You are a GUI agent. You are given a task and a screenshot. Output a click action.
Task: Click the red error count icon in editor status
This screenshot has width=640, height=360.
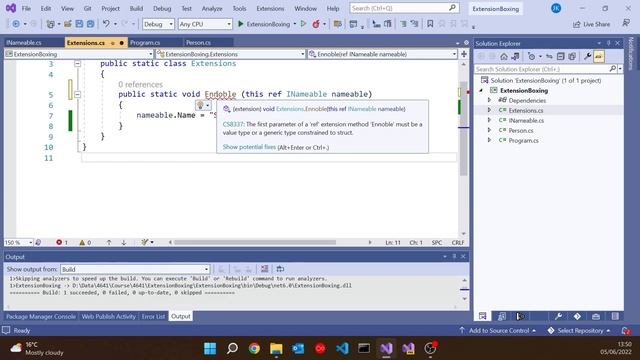coord(59,242)
